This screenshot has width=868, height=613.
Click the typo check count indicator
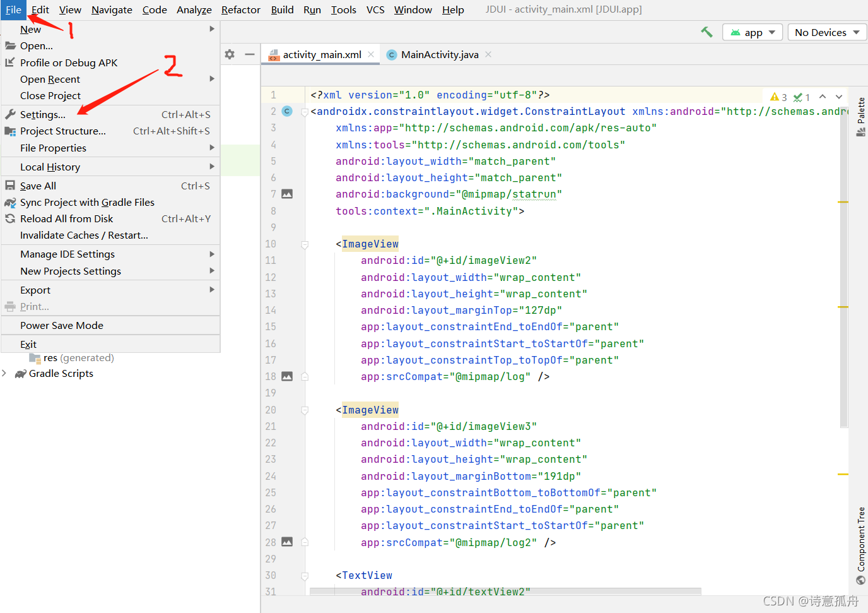coord(801,97)
